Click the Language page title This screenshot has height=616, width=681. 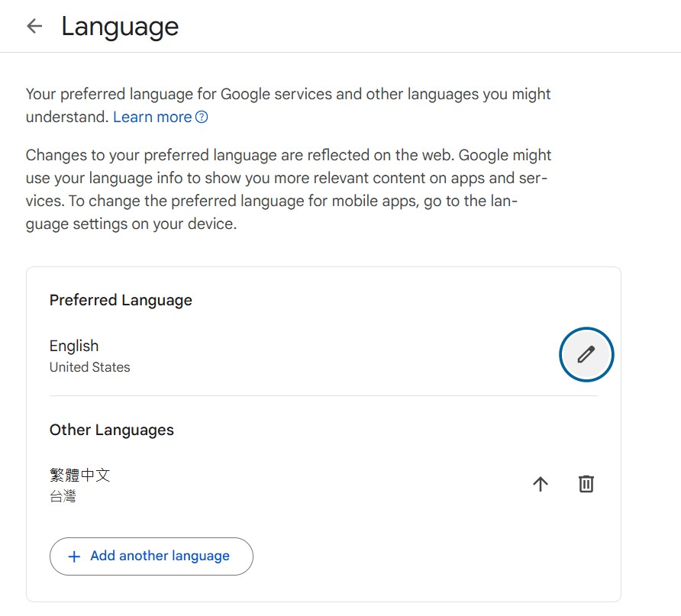click(120, 27)
